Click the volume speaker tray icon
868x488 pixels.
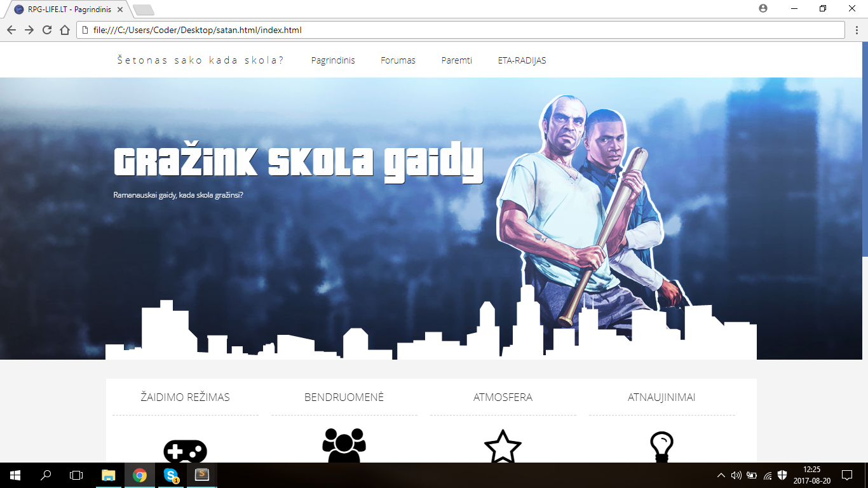pos(736,475)
